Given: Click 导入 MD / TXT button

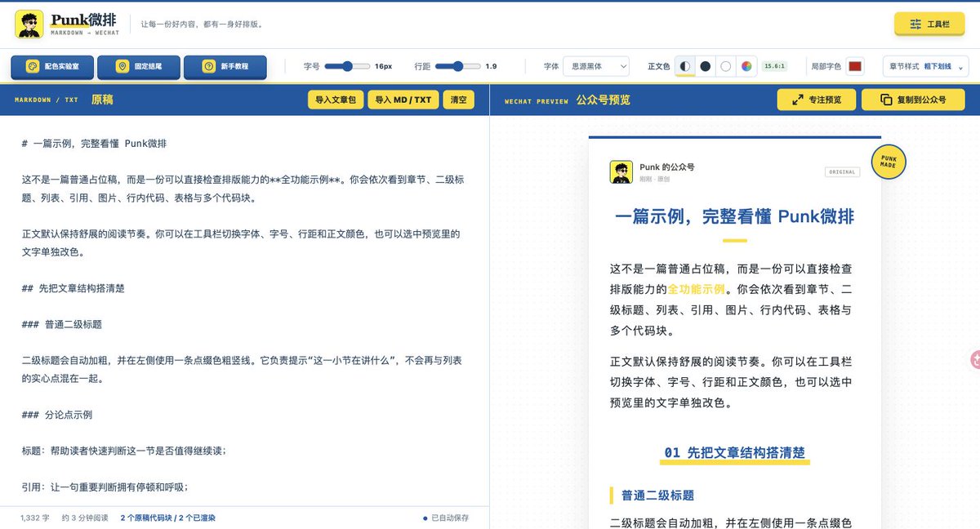Looking at the screenshot, I should point(403,100).
